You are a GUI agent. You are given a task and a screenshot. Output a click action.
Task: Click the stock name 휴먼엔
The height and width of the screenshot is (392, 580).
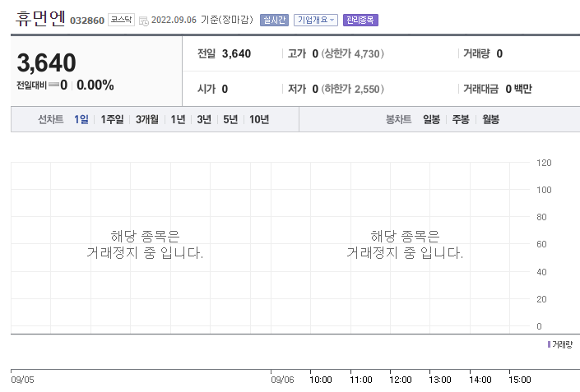[x=40, y=18]
